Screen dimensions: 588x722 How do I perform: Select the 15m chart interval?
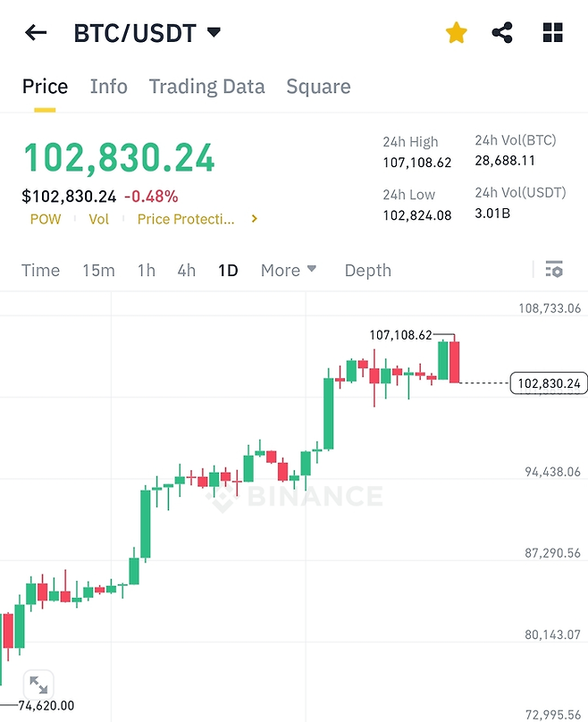coord(98,270)
